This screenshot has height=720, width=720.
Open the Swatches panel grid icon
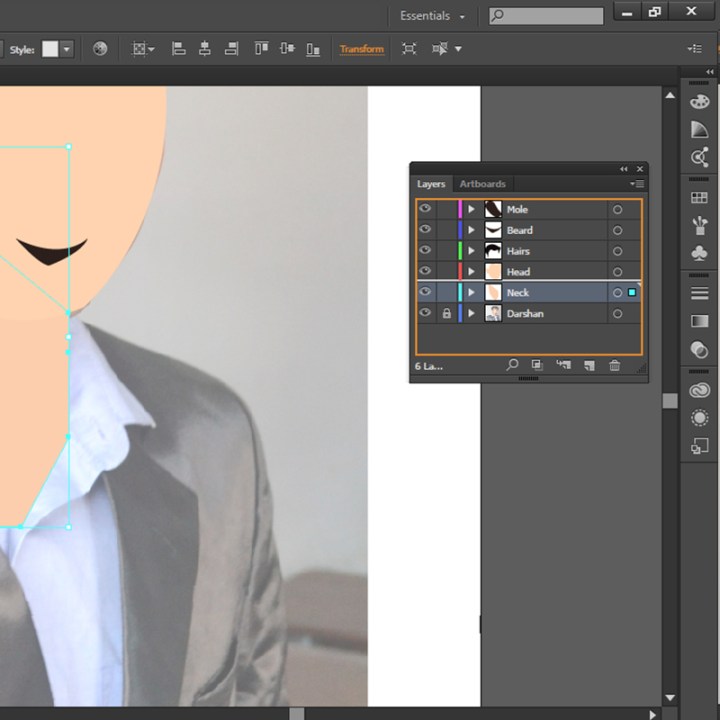point(699,198)
